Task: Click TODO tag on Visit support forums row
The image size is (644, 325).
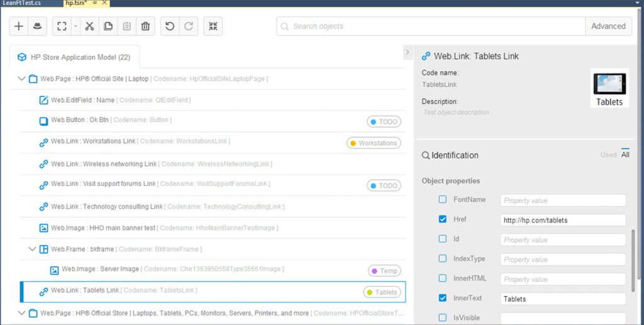Action: 384,186
